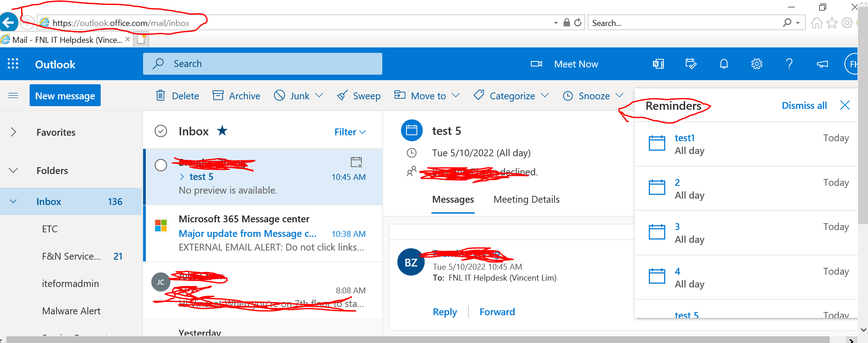Open My Day calendar-check icon
Screen dimensions: 868x343
tap(691, 64)
